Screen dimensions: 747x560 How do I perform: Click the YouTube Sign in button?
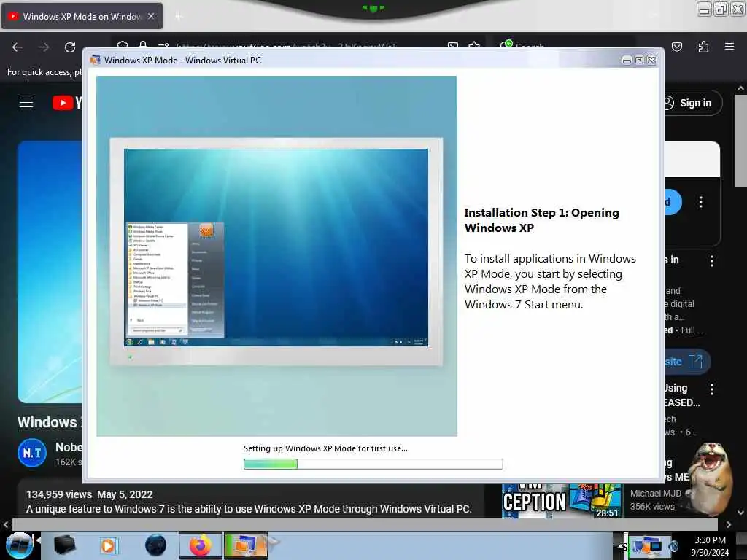pyautogui.click(x=693, y=103)
